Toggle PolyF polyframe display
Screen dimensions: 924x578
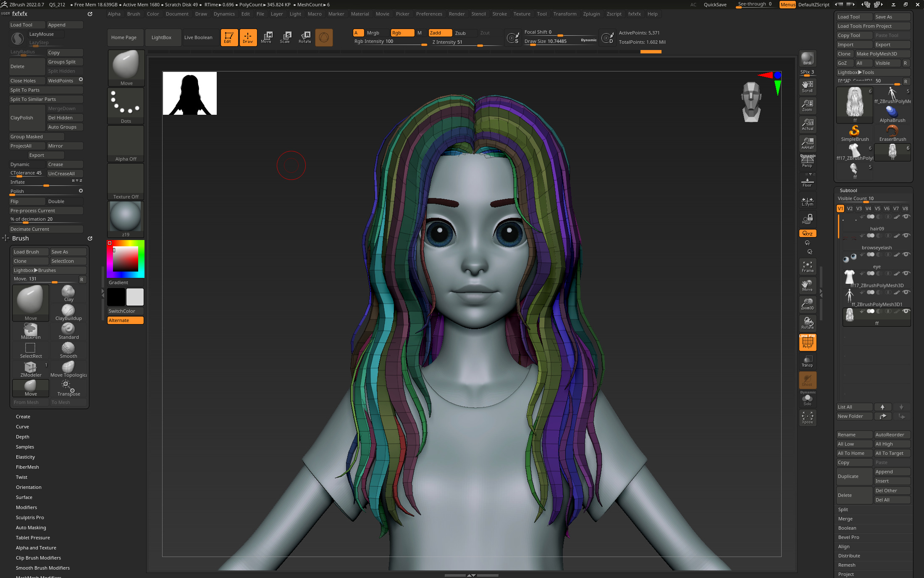pos(807,343)
